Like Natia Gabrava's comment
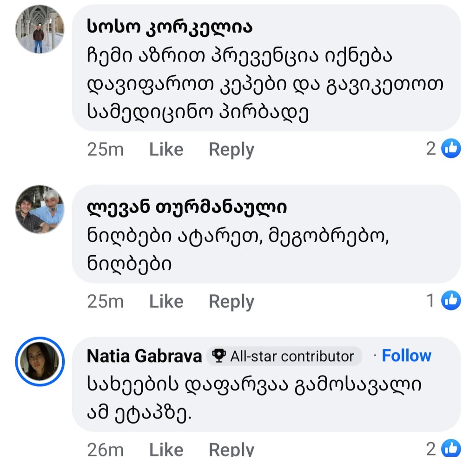The width and height of the screenshot is (476, 457). pyautogui.click(x=166, y=449)
